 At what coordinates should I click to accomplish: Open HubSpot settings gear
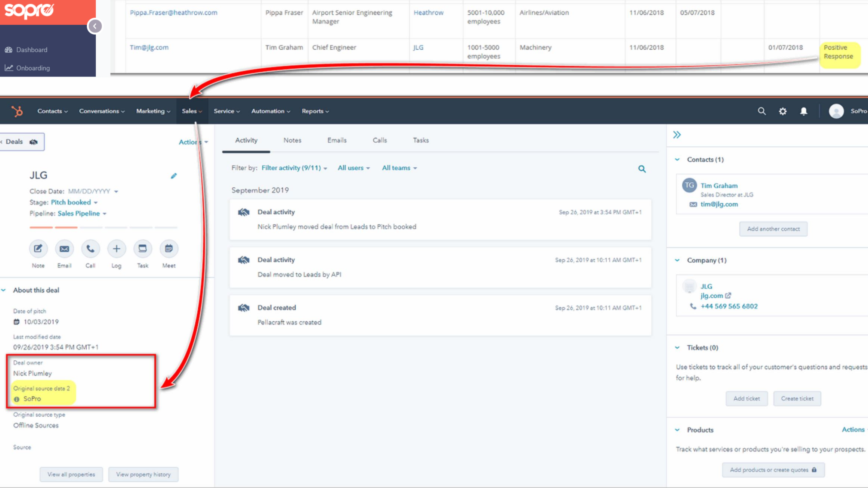pos(782,111)
